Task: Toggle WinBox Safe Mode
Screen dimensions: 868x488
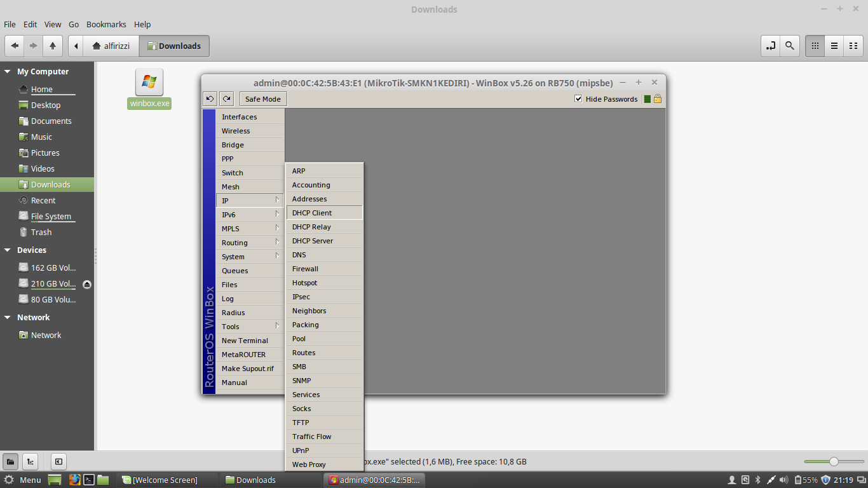Action: coord(263,98)
